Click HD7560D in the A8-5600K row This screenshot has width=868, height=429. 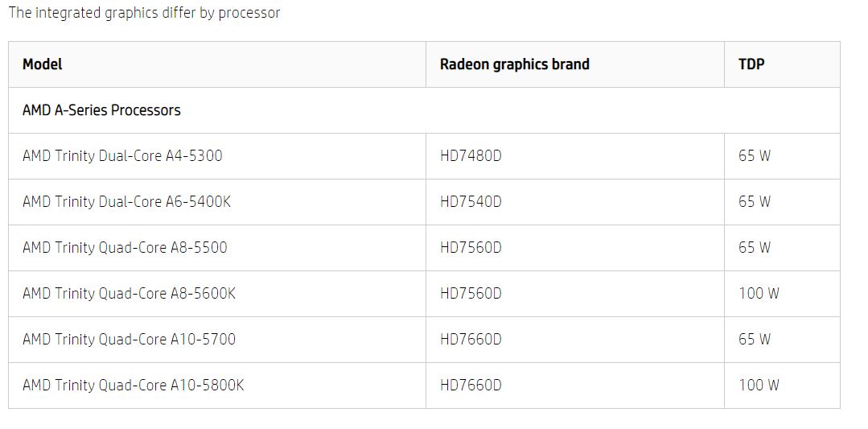click(x=471, y=294)
